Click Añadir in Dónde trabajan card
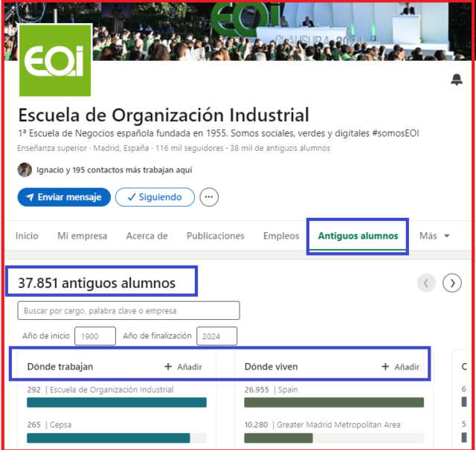This screenshot has width=476, height=450. pos(184,367)
